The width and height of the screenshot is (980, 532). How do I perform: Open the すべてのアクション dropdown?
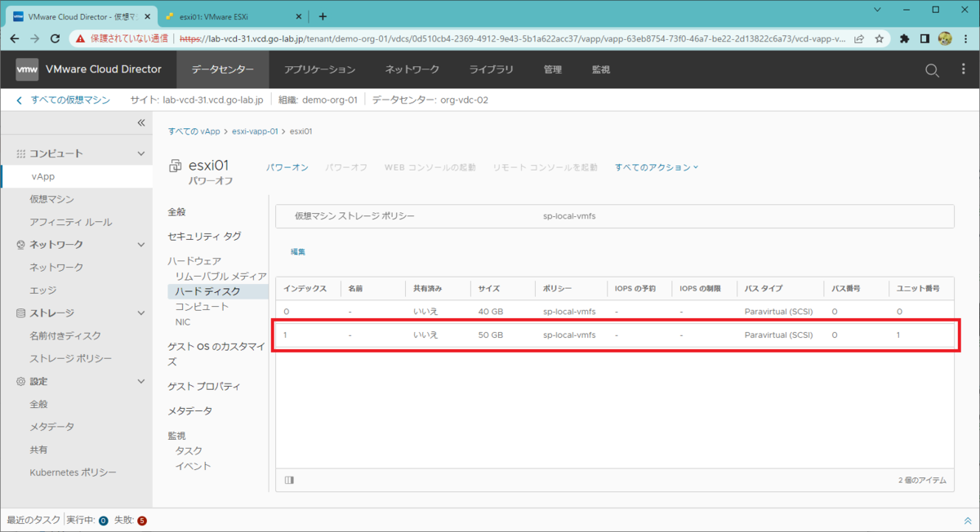coord(657,167)
